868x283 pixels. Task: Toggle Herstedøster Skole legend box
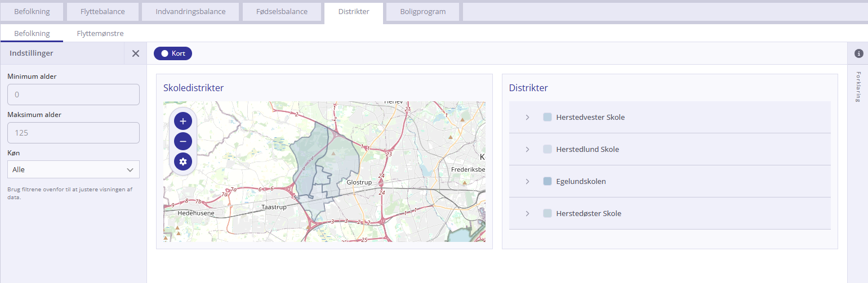[x=547, y=214]
